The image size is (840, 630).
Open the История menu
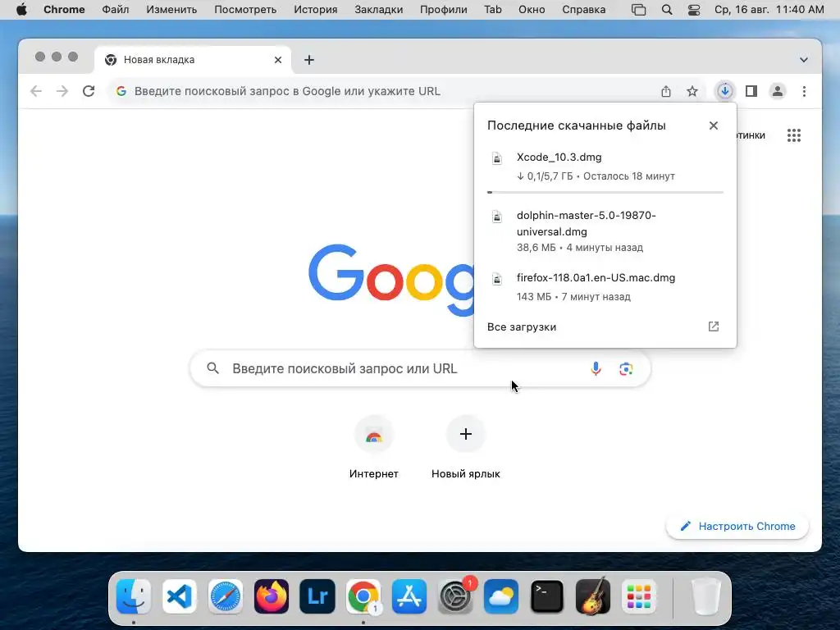(316, 10)
